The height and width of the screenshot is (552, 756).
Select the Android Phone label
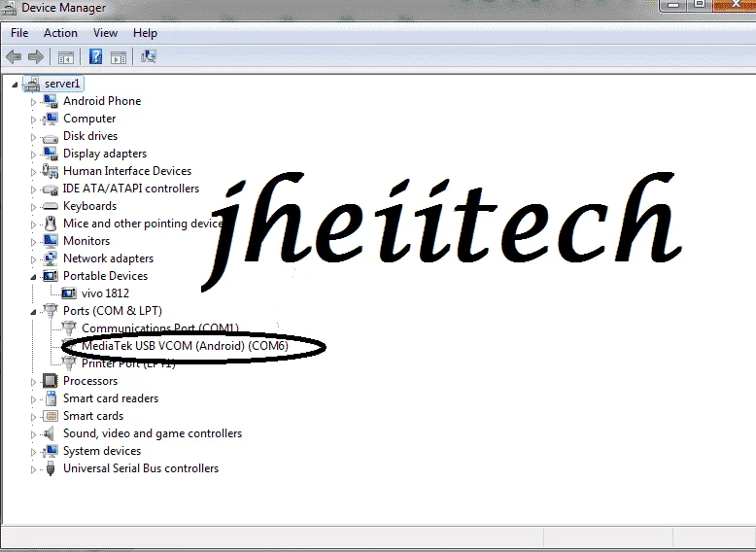click(x=102, y=101)
